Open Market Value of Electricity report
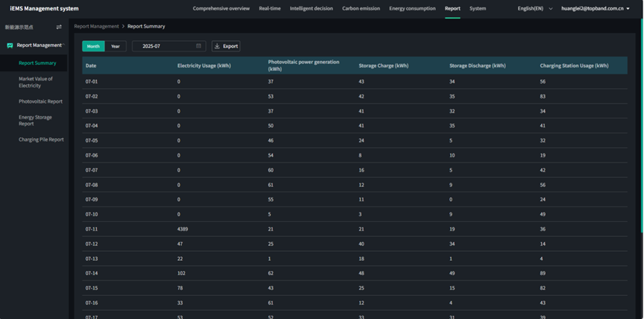Screen dimensions: 644x319 pos(36,82)
